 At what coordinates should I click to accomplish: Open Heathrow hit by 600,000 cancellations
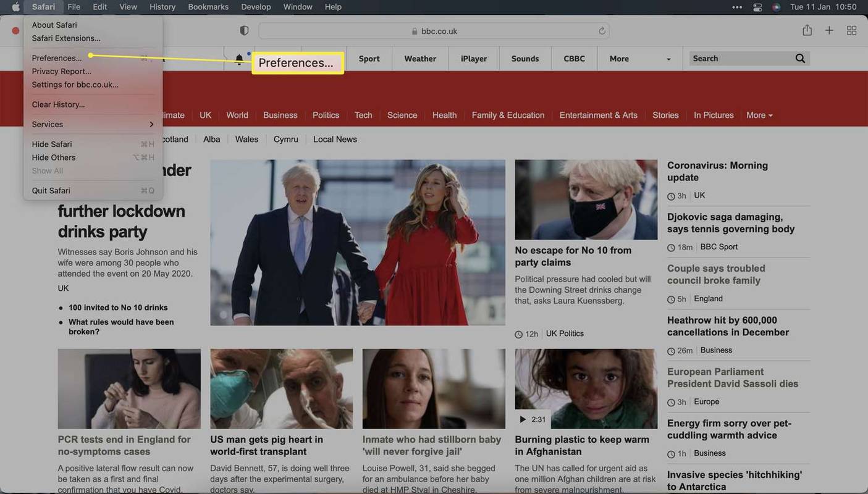(728, 326)
